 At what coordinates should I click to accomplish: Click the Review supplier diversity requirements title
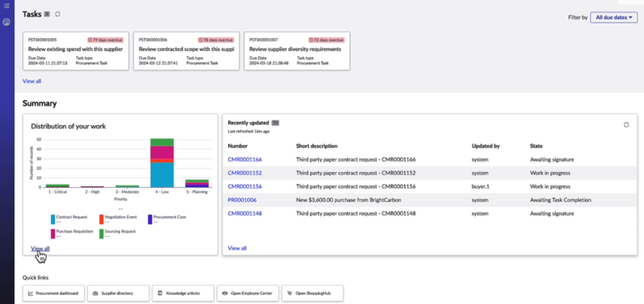click(296, 49)
